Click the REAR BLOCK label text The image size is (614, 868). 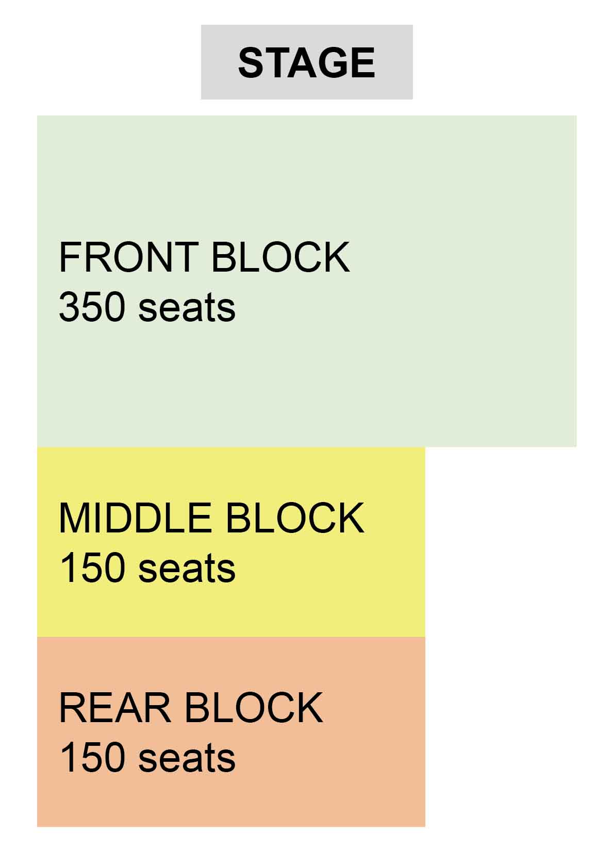(191, 707)
